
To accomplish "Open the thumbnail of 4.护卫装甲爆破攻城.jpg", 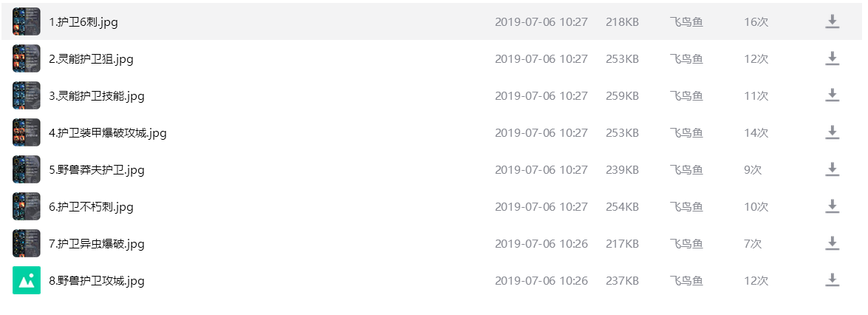I will point(27,132).
